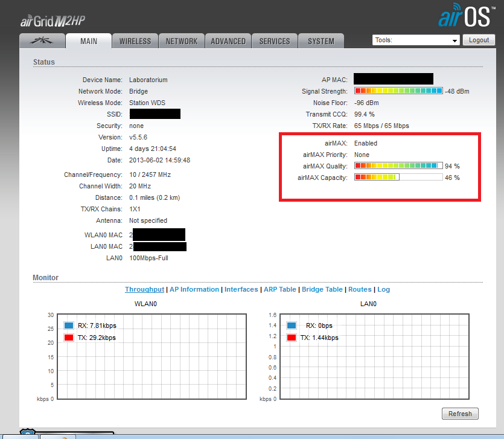Open the SERVICES configuration tab

pos(274,40)
